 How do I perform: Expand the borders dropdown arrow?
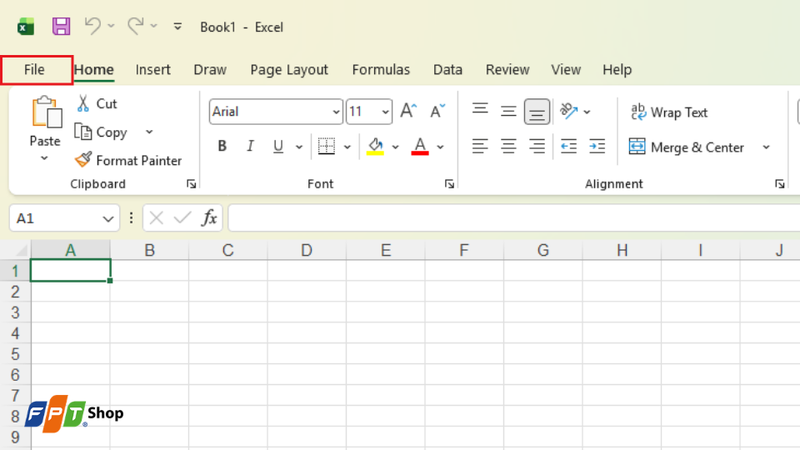tap(347, 147)
